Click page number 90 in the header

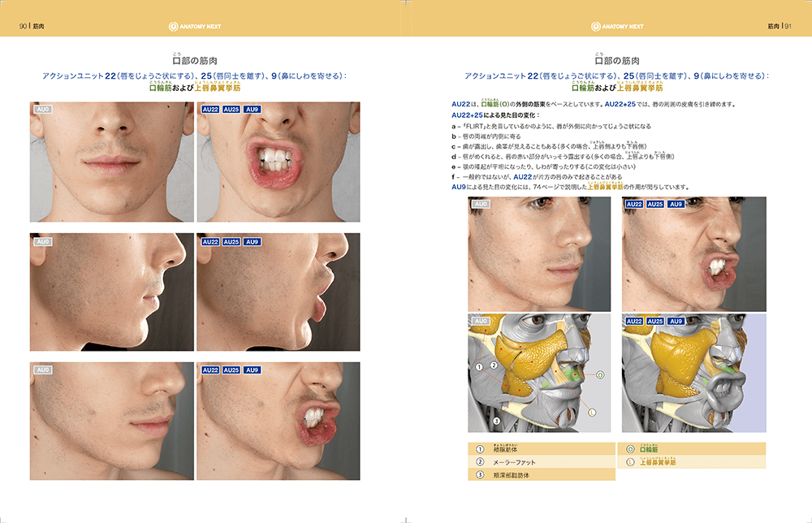23,27
